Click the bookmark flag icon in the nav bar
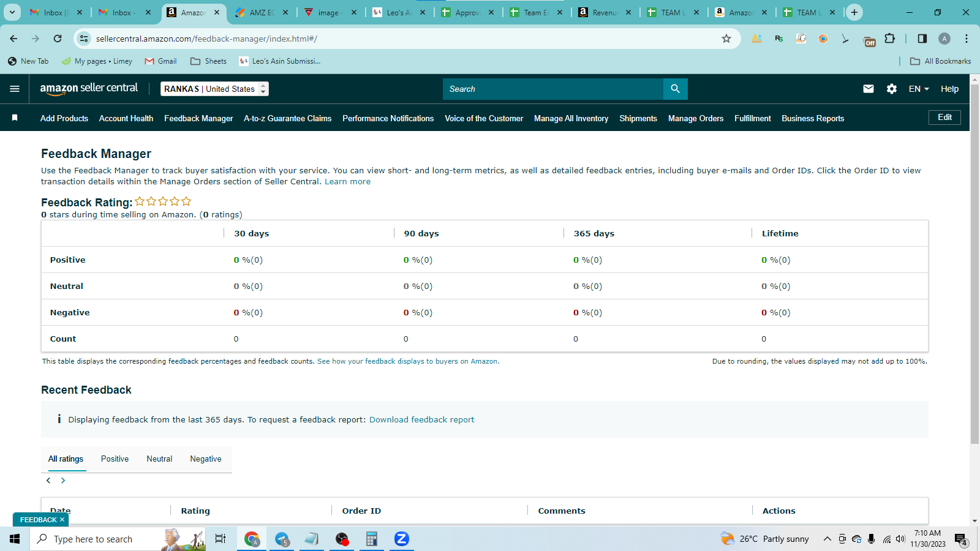Viewport: 980px width, 551px height. pos(15,118)
